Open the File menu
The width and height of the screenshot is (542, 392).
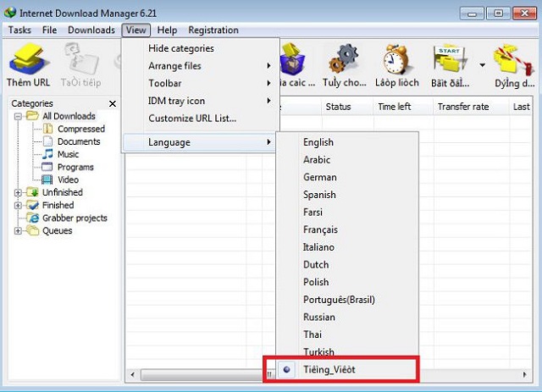(49, 30)
